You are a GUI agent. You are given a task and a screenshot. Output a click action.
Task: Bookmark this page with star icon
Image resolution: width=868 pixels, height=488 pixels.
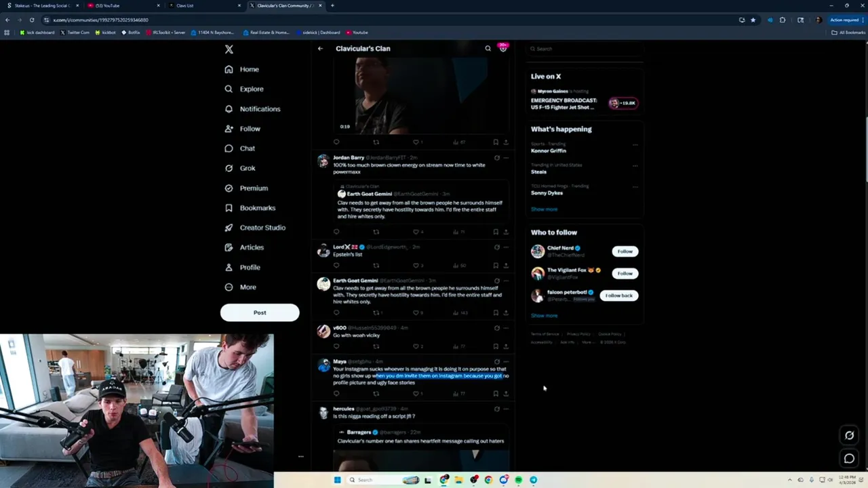tap(753, 20)
